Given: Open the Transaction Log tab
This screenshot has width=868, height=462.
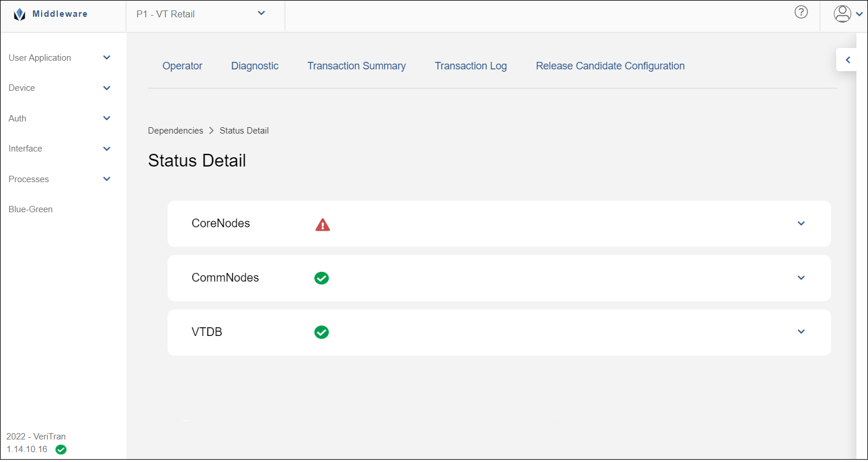Looking at the screenshot, I should pyautogui.click(x=470, y=66).
